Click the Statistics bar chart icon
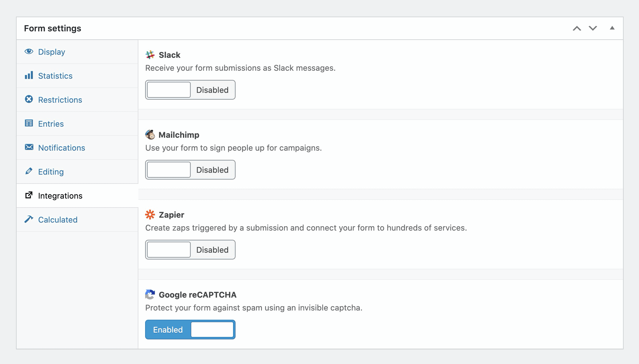 tap(30, 75)
